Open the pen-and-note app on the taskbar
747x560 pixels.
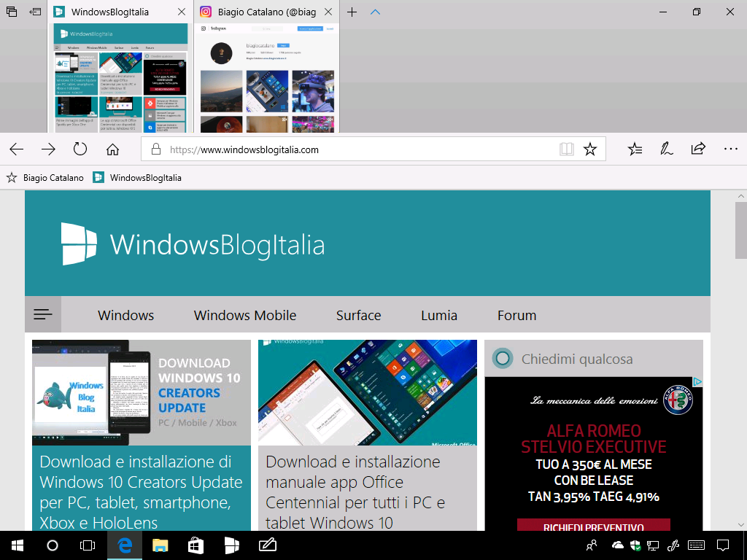[267, 545]
